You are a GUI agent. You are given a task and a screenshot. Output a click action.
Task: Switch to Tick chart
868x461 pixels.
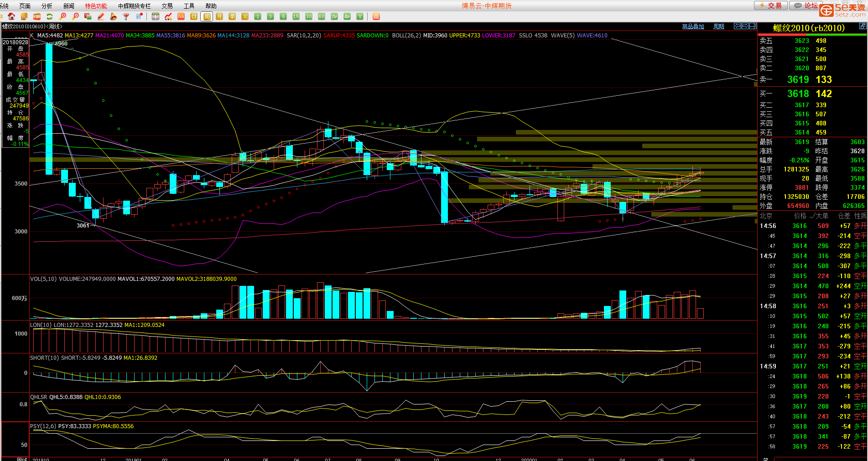[x=181, y=16]
